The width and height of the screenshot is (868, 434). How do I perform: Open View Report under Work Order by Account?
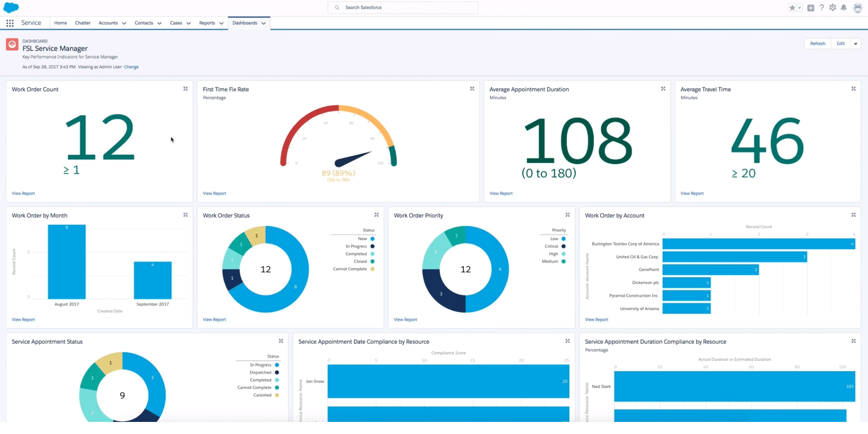597,320
